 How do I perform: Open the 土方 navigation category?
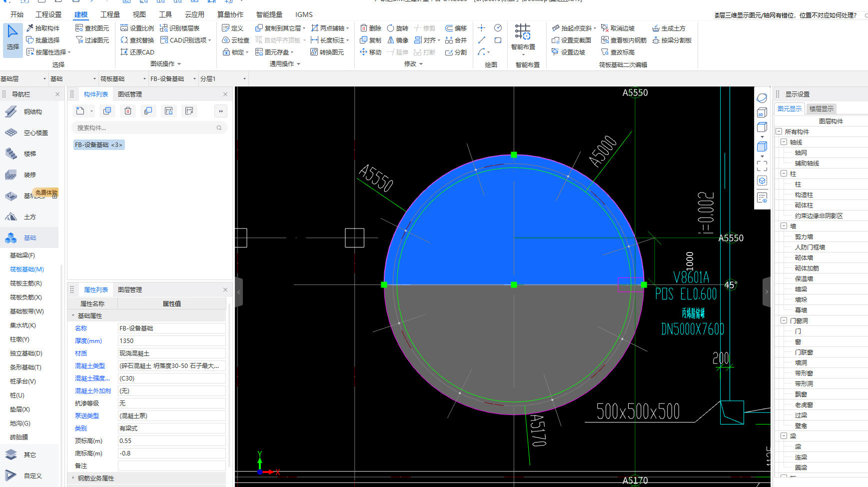point(29,217)
